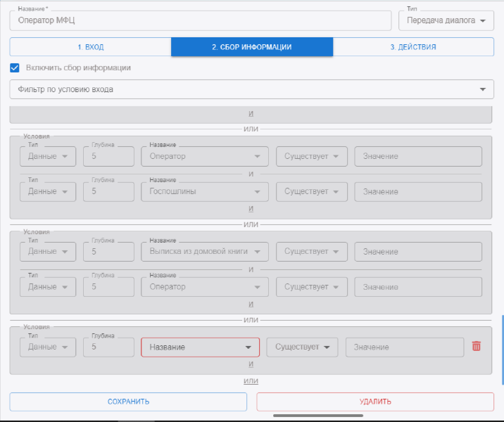Click the "И" link in last condition group
Viewport: 504px width, 422px height.
[x=251, y=364]
